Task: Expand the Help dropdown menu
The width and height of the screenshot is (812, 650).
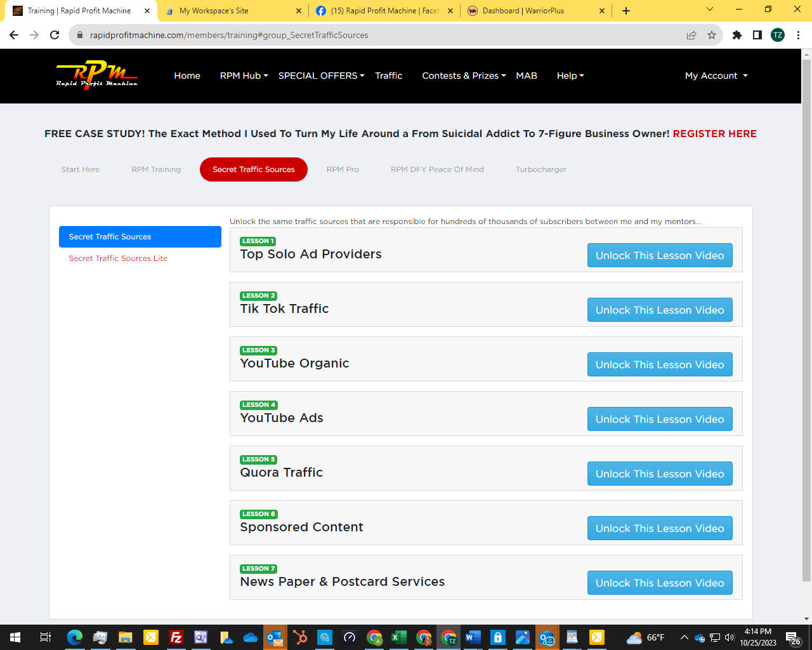Action: 570,76
